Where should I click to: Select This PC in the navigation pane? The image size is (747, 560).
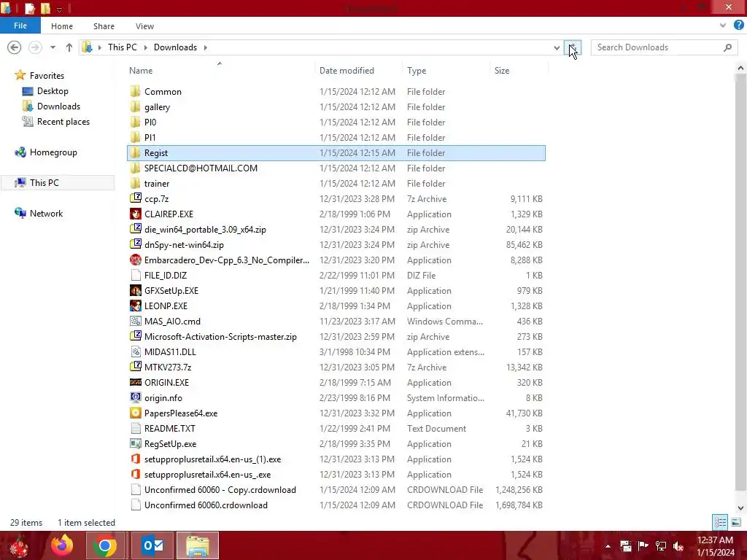click(x=44, y=182)
